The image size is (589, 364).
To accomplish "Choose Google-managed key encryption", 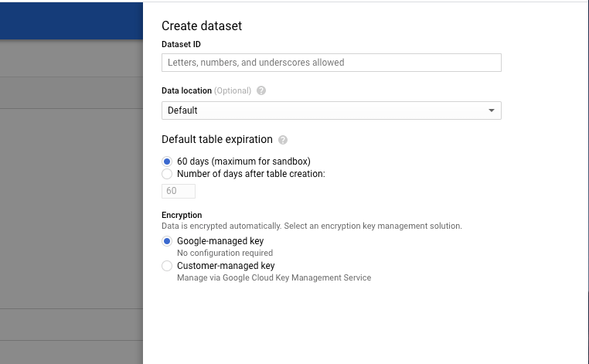I will (167, 241).
